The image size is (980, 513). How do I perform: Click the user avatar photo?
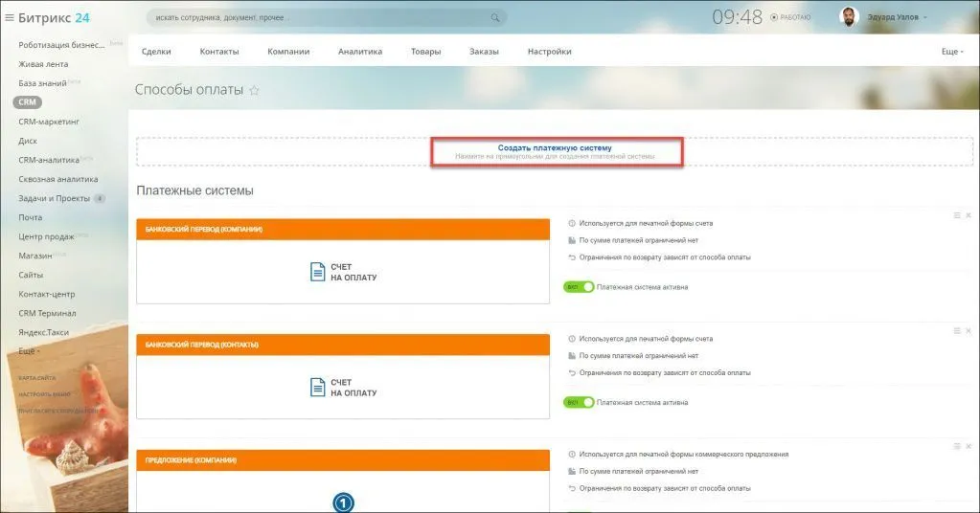[849, 16]
